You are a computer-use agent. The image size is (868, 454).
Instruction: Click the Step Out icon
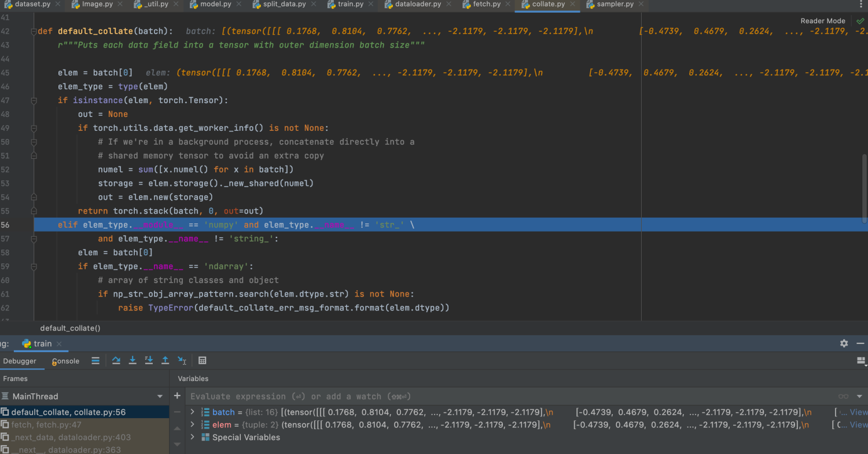click(165, 360)
